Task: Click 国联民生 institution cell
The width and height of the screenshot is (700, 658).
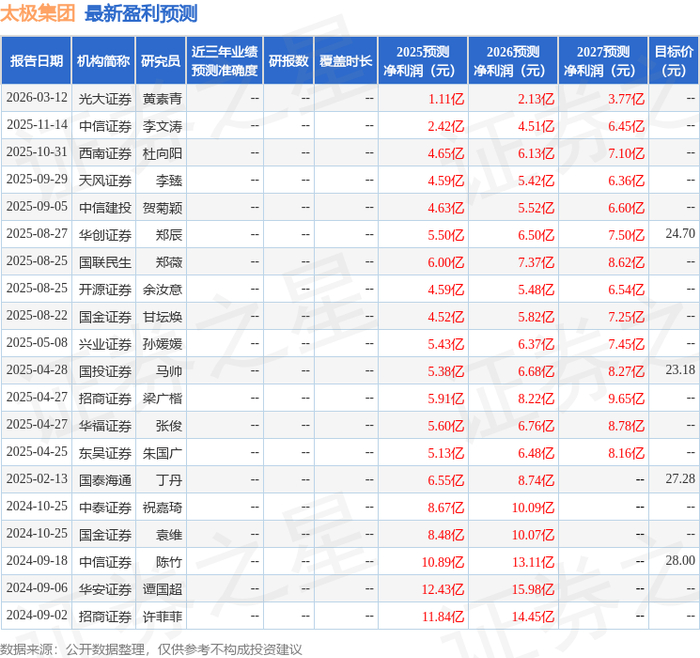Action: pos(105,262)
